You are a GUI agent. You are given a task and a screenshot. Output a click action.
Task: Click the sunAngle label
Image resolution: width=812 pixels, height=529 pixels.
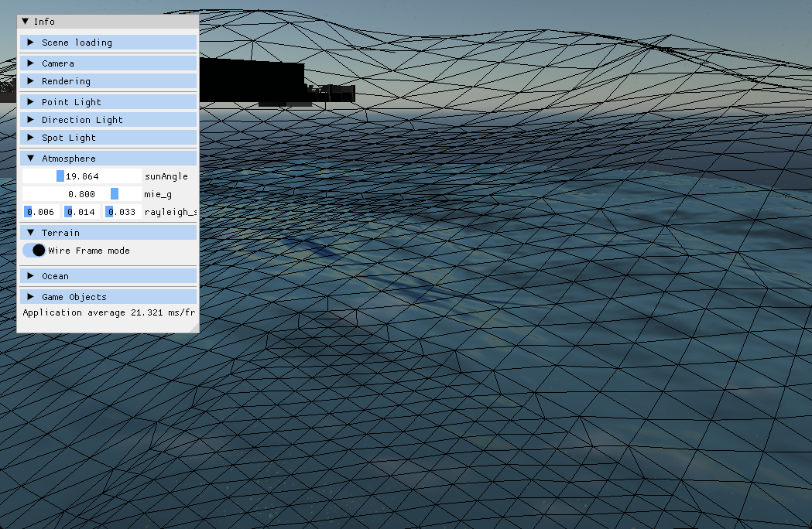pos(166,176)
